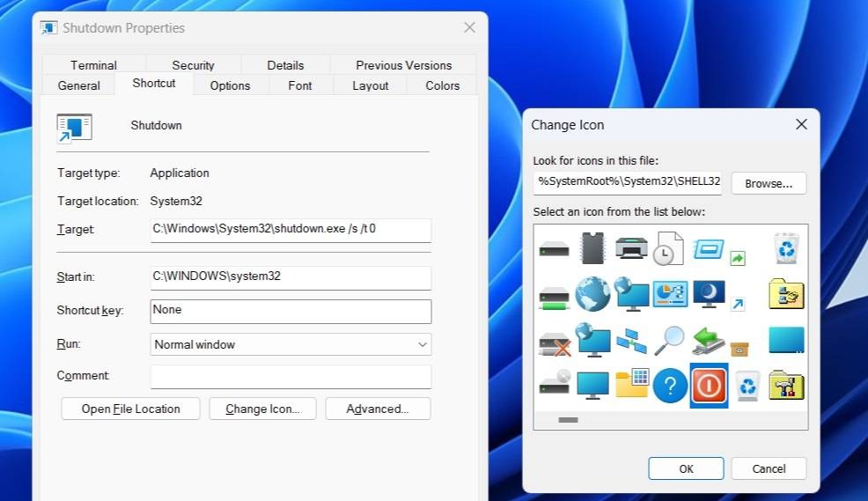Switch to the Terminal tab
This screenshot has height=501, width=868.
pyautogui.click(x=93, y=65)
